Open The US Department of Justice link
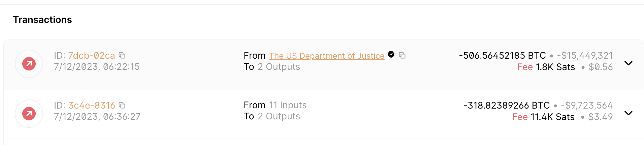The height and width of the screenshot is (145, 644). pos(327,56)
